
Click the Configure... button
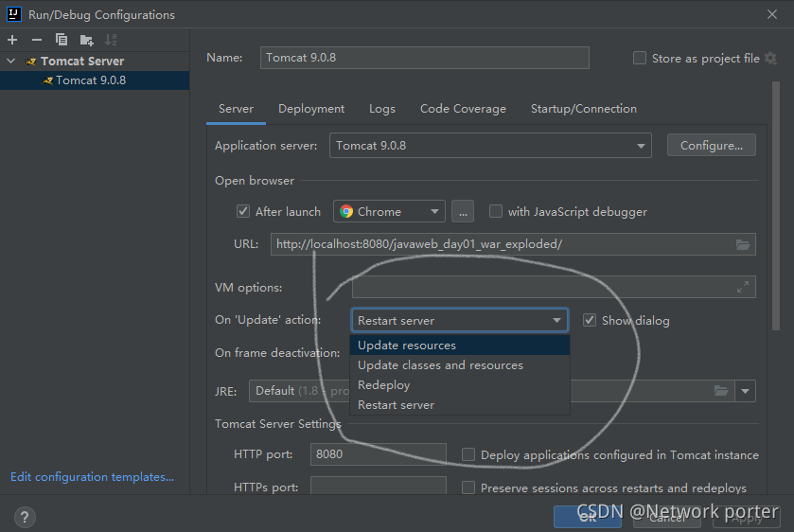tap(712, 146)
